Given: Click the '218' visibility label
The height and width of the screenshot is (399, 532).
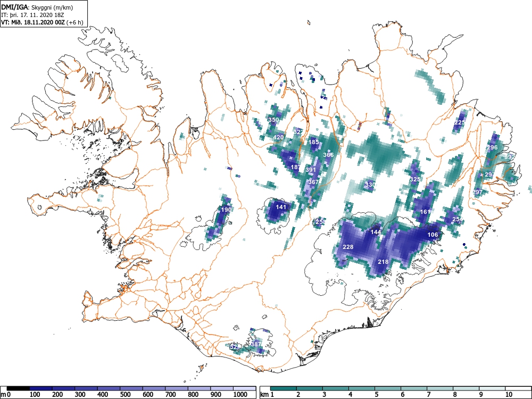Looking at the screenshot, I should [x=383, y=262].
